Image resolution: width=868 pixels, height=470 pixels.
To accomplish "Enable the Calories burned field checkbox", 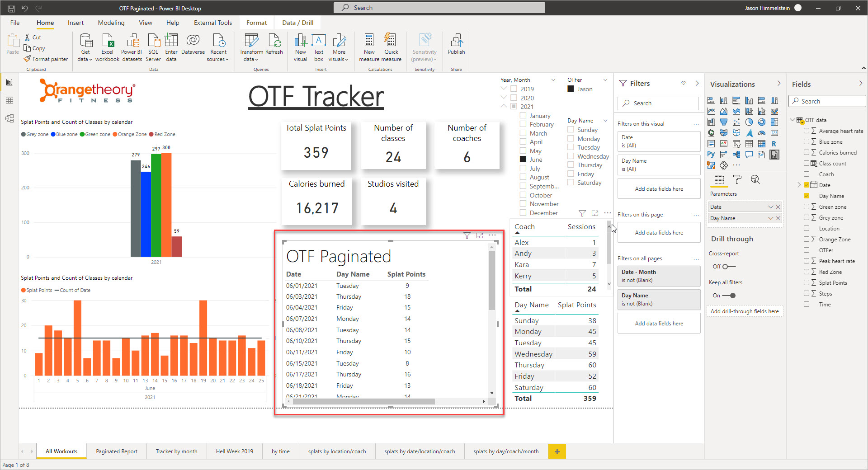I will point(807,153).
